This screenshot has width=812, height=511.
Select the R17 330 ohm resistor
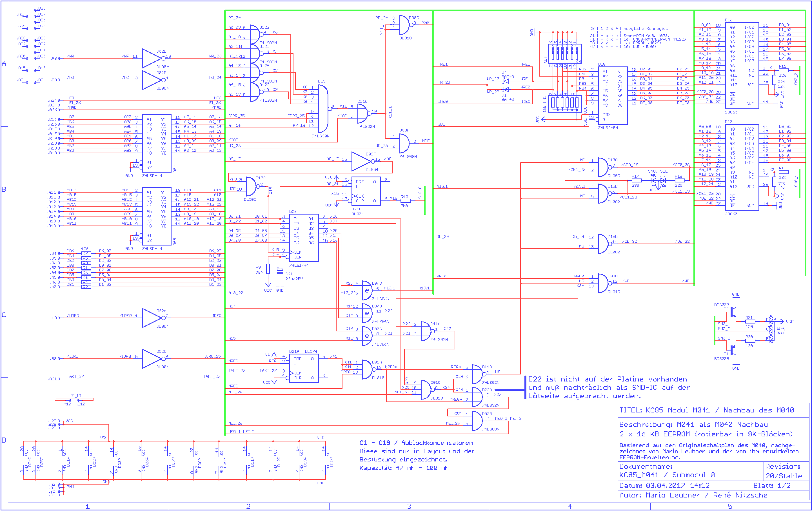636,180
